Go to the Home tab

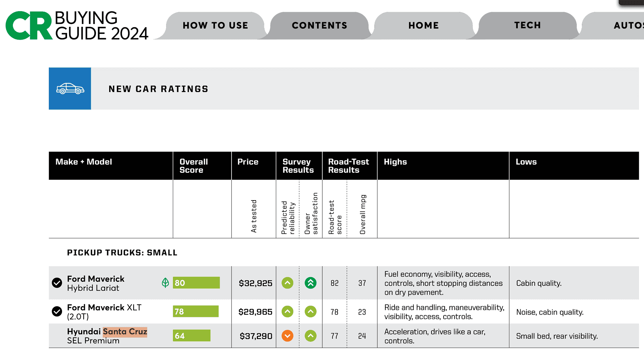click(423, 25)
